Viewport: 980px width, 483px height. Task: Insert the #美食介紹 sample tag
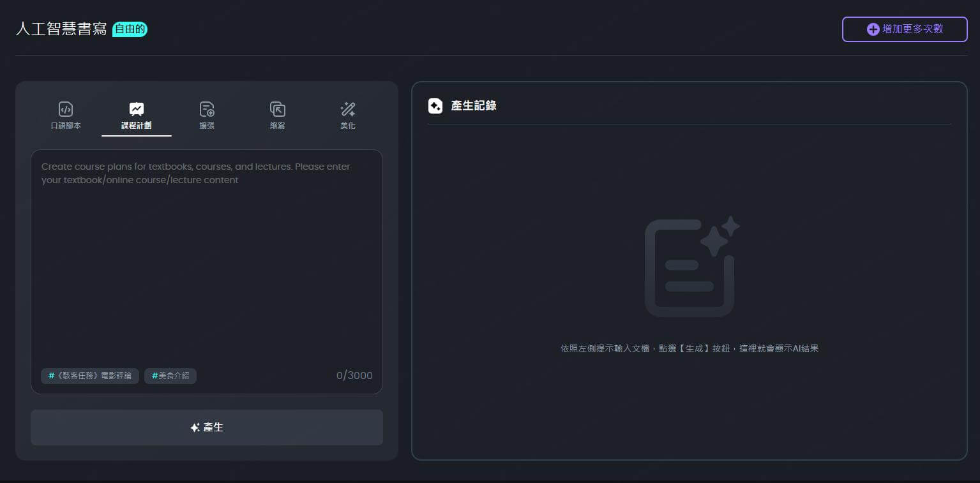pos(170,376)
